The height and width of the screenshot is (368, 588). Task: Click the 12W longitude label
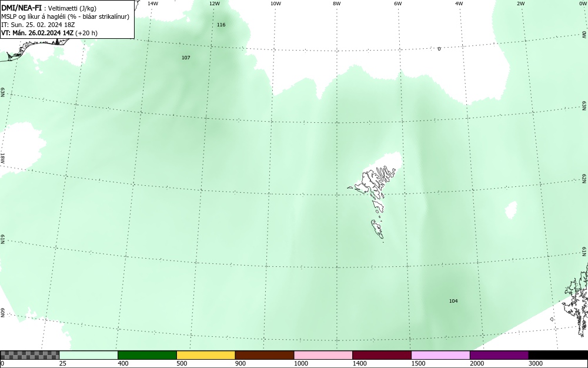point(215,4)
